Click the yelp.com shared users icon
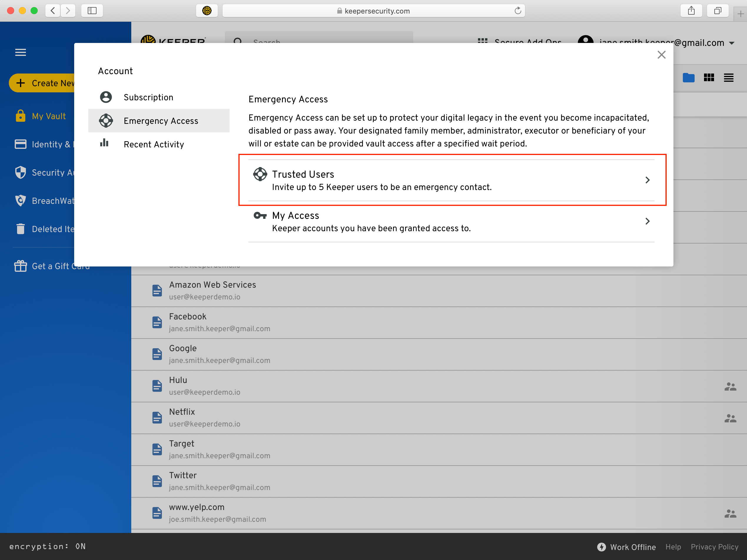Viewport: 747px width, 560px height. [x=730, y=514]
